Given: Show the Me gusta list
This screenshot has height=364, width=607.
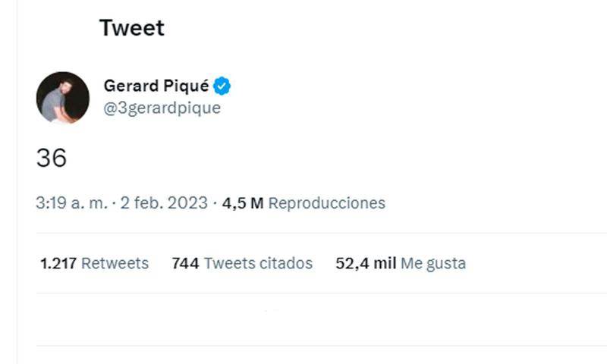Looking at the screenshot, I should point(433,263).
